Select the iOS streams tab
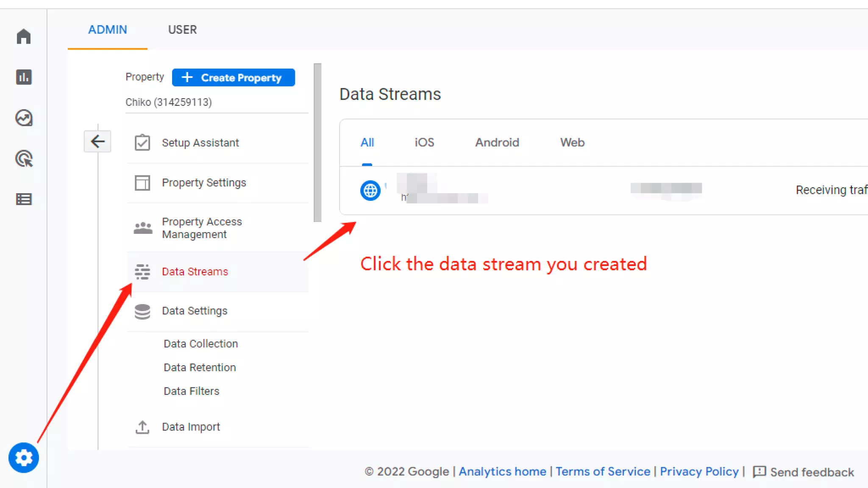The height and width of the screenshot is (488, 868). [x=424, y=142]
